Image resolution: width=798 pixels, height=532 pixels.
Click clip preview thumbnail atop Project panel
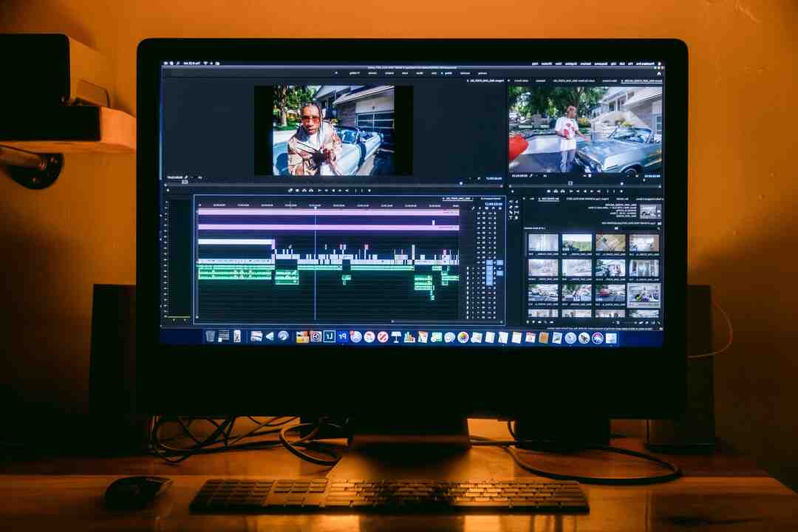coord(650,211)
